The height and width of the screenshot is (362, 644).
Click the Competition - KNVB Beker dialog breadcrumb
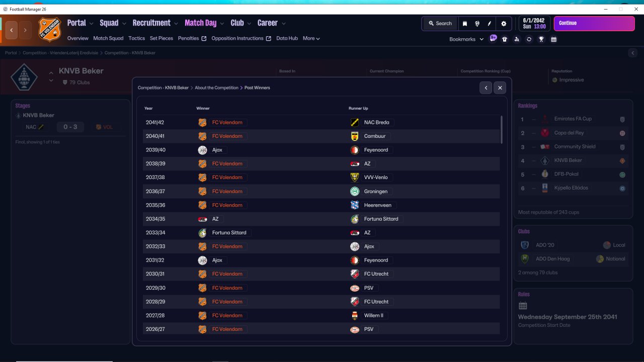[x=164, y=88]
